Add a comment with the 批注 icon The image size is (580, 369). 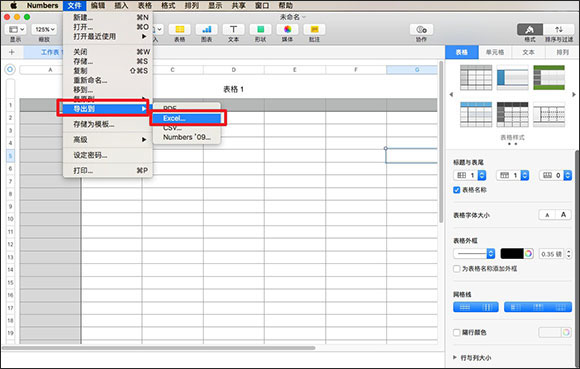click(x=314, y=30)
